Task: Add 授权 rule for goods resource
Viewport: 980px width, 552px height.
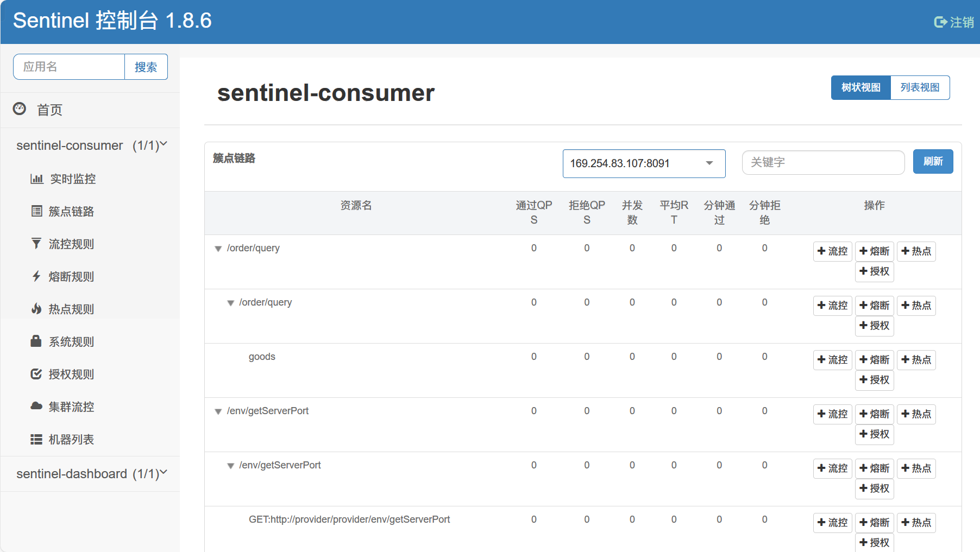Action: [874, 380]
